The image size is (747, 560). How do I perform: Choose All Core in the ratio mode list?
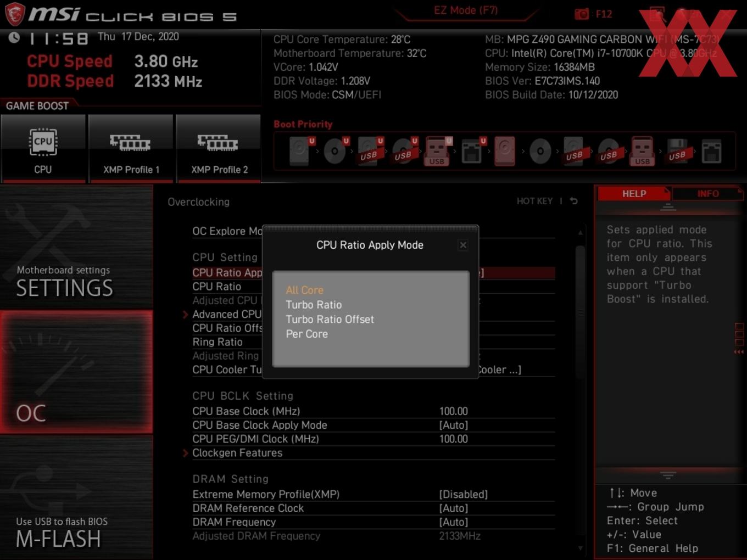305,290
